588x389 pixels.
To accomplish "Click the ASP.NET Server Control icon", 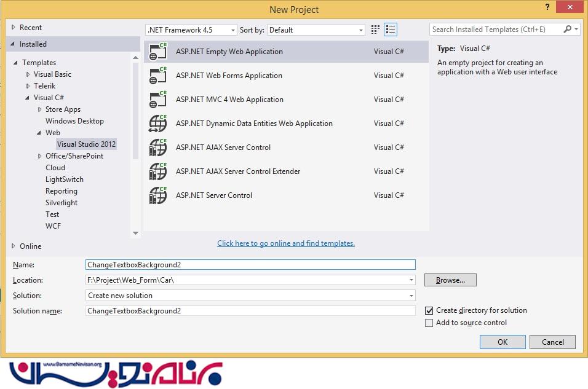I will pyautogui.click(x=158, y=195).
